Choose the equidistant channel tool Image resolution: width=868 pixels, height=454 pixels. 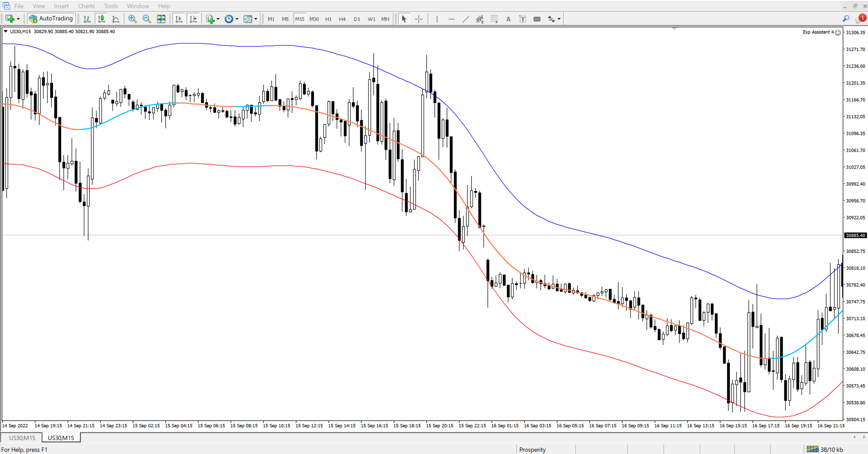(479, 19)
